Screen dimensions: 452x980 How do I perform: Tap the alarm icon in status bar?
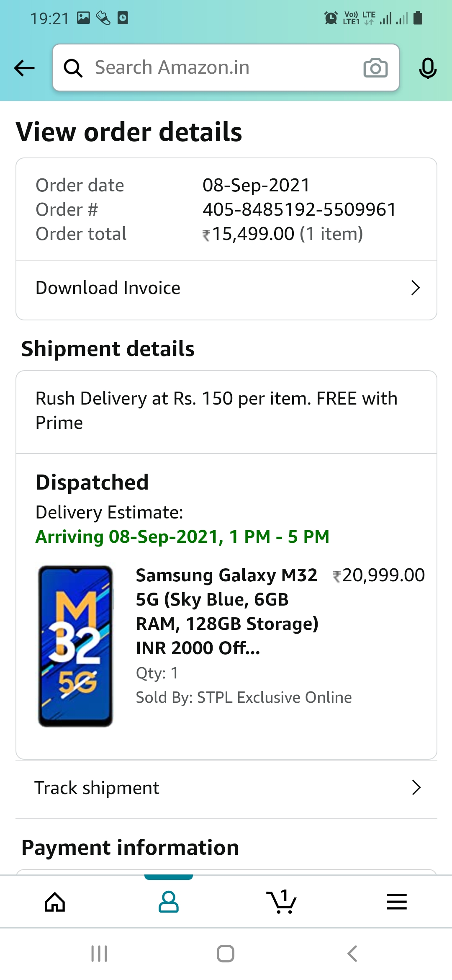pyautogui.click(x=331, y=18)
